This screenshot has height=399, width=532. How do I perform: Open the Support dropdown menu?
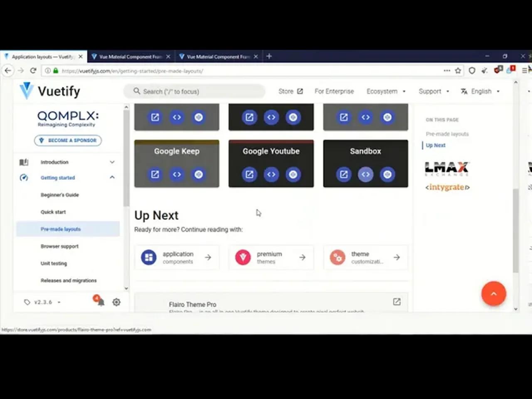pyautogui.click(x=434, y=91)
